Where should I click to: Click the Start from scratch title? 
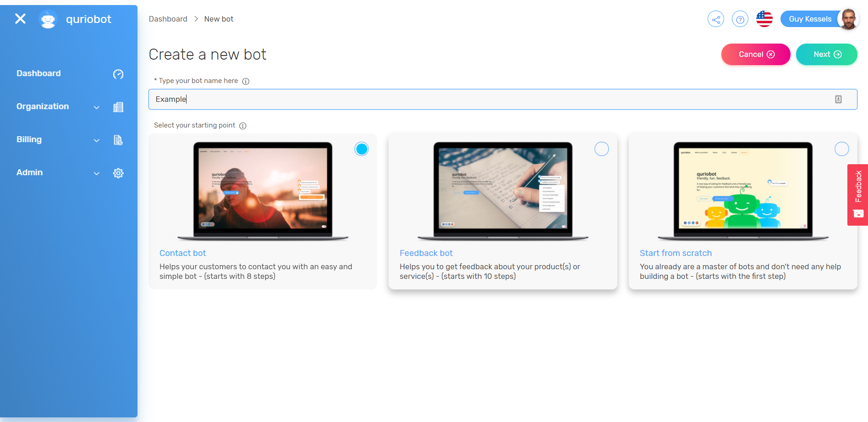676,253
